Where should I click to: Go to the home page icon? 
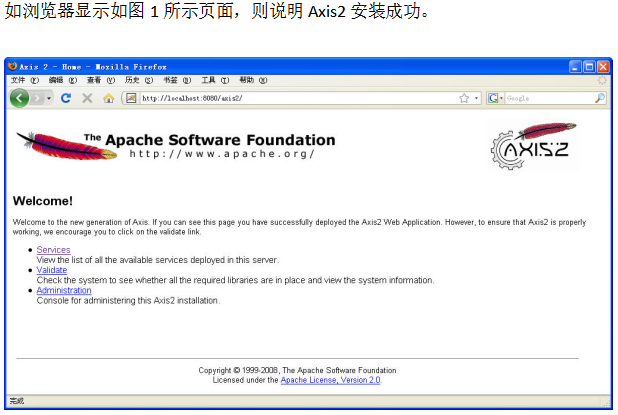(108, 98)
